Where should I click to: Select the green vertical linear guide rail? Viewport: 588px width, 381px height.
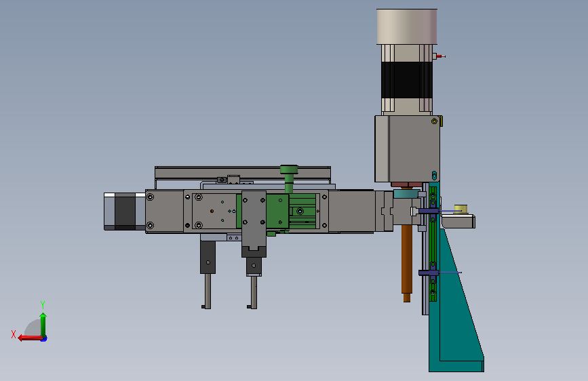pyautogui.click(x=433, y=244)
